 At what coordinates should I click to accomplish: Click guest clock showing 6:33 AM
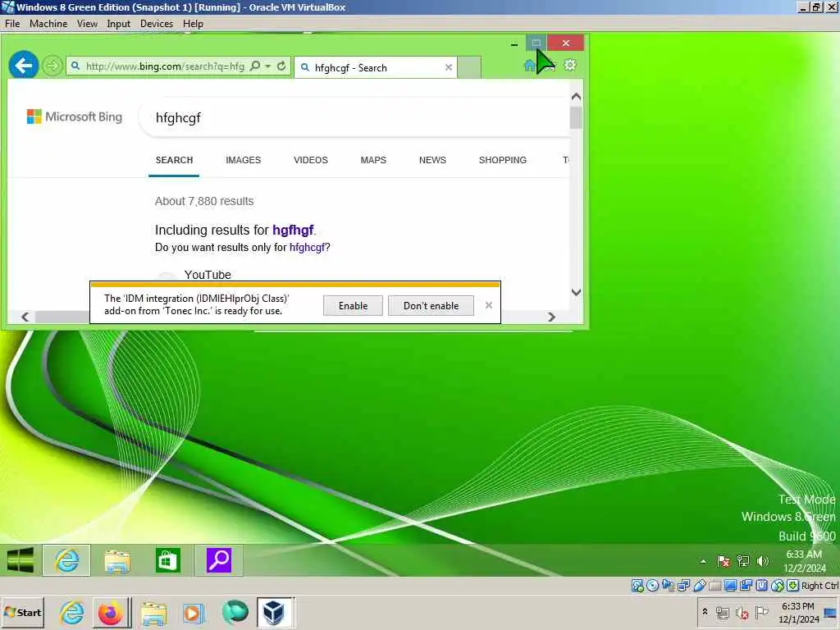pyautogui.click(x=805, y=561)
